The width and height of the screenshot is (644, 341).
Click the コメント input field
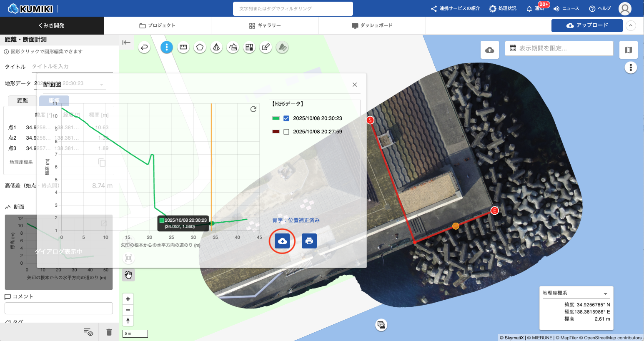59,308
